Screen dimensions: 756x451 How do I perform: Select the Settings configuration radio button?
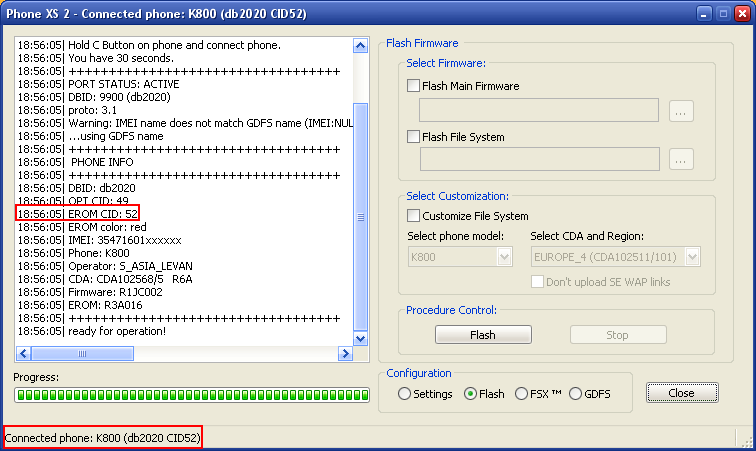404,394
